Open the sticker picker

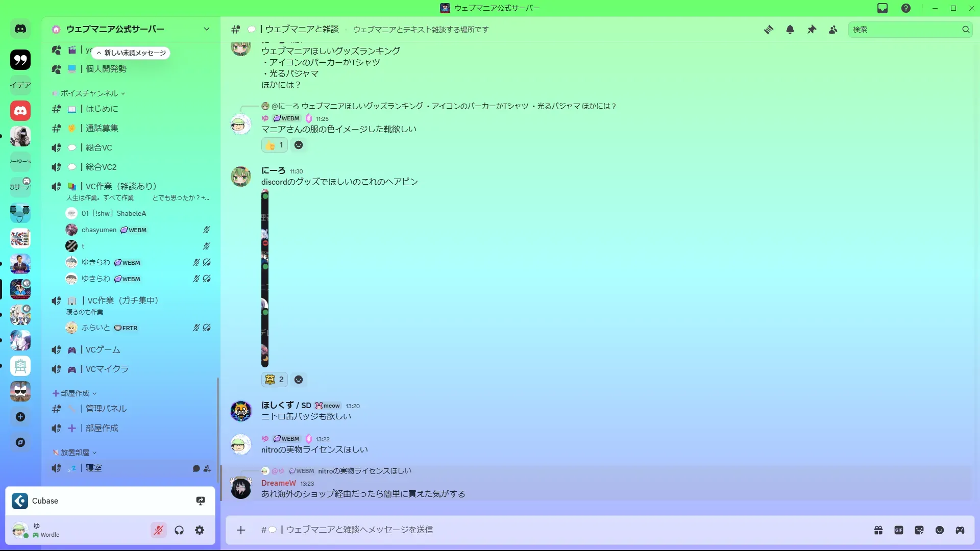point(919,530)
